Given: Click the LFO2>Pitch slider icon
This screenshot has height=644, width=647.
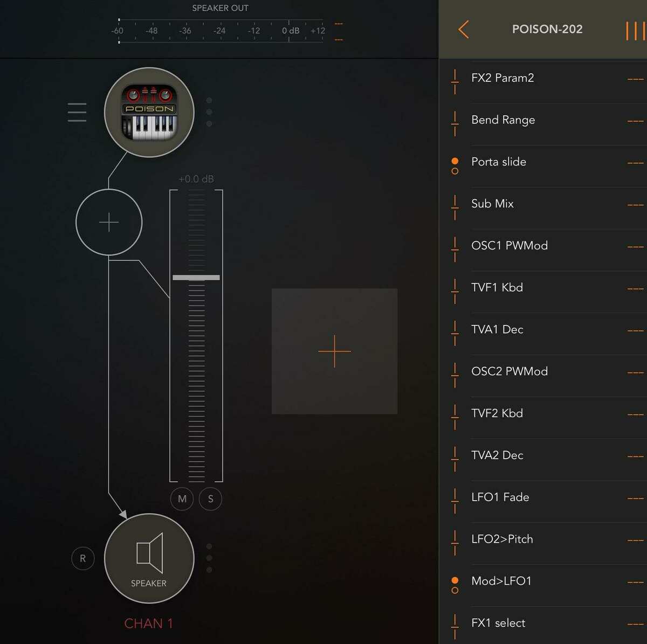Looking at the screenshot, I should click(x=455, y=544).
